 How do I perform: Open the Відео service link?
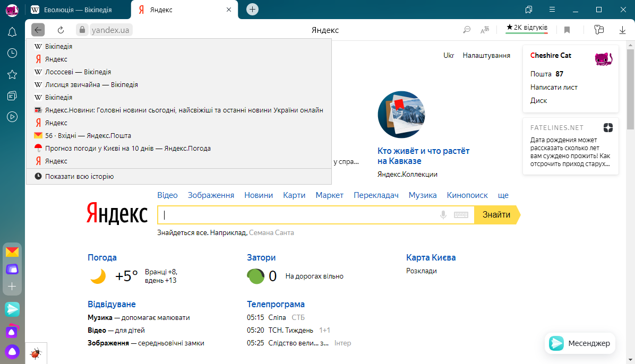[167, 195]
